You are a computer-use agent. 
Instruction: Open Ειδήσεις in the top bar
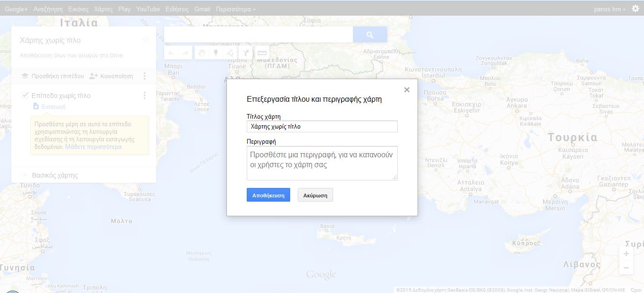(x=177, y=9)
